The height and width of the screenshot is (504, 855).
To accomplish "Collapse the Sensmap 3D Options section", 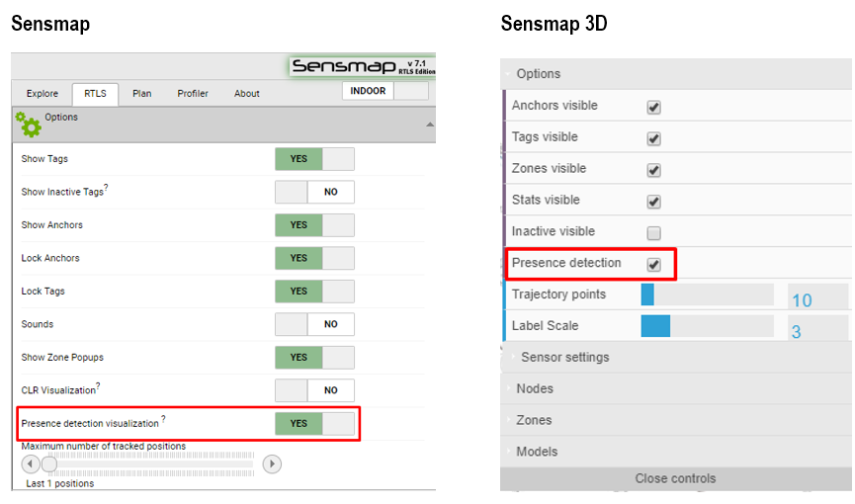I will [676, 74].
